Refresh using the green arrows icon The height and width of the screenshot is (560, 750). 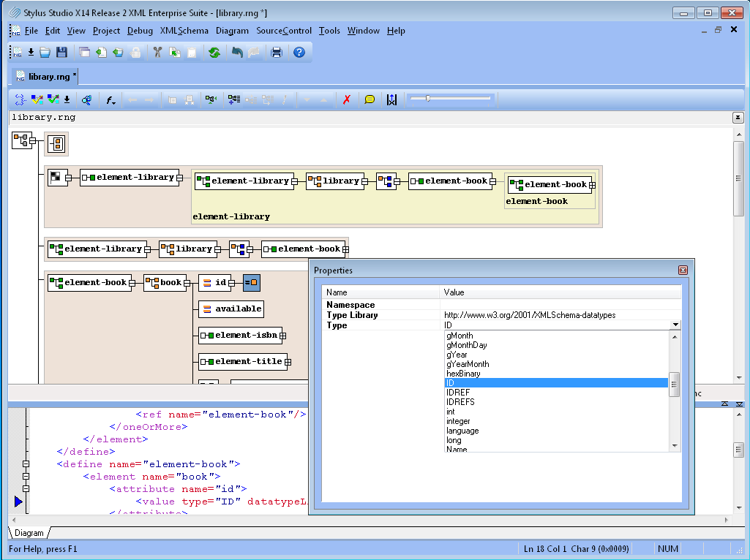215,52
